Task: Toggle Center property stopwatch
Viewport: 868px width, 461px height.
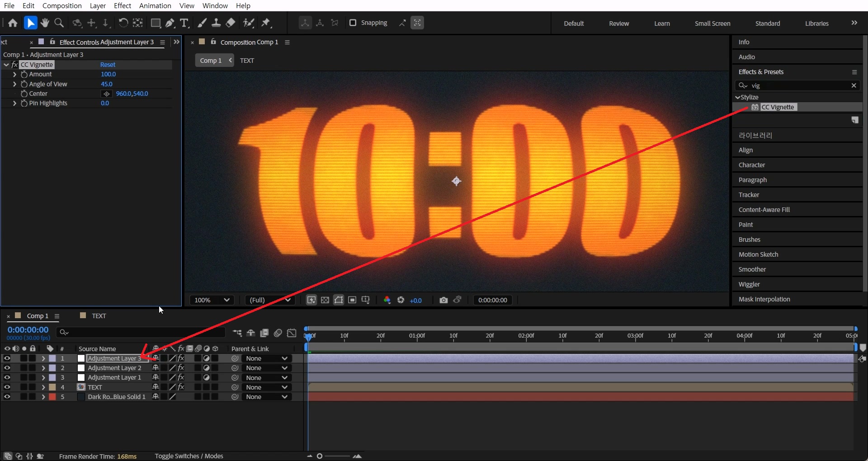Action: pos(24,94)
